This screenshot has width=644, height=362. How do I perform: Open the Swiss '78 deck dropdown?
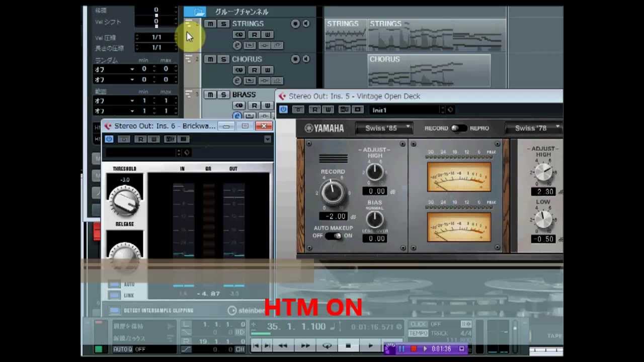click(534, 128)
